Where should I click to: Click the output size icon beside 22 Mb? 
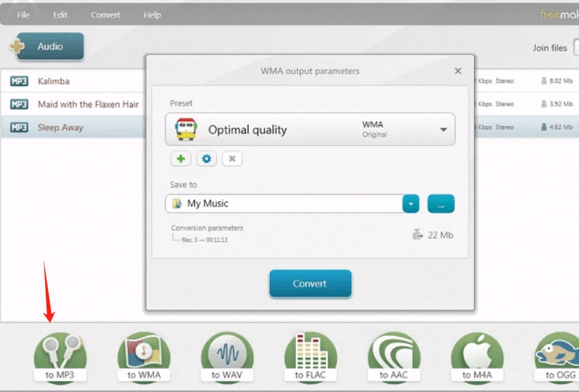click(x=418, y=234)
